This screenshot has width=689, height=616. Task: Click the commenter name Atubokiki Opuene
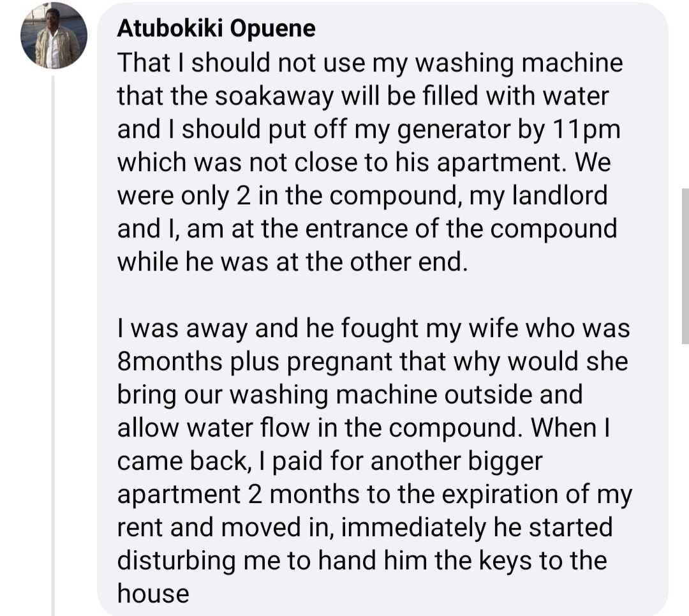click(x=216, y=29)
